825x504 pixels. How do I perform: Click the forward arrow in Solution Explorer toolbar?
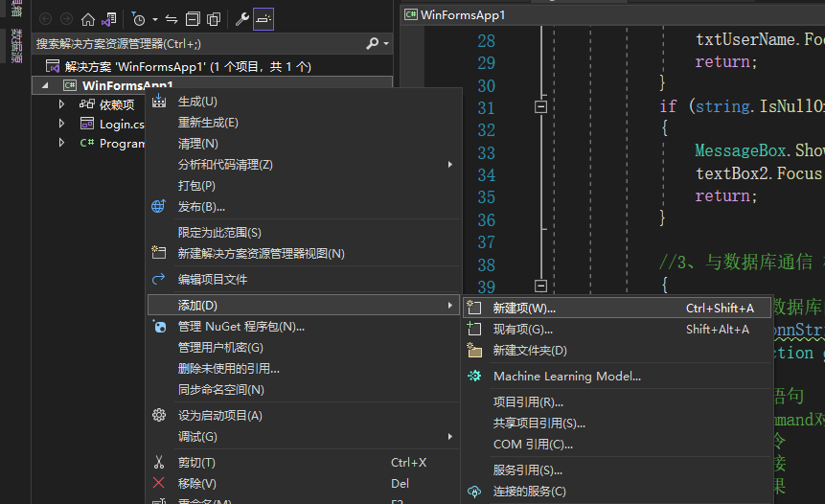(66, 19)
